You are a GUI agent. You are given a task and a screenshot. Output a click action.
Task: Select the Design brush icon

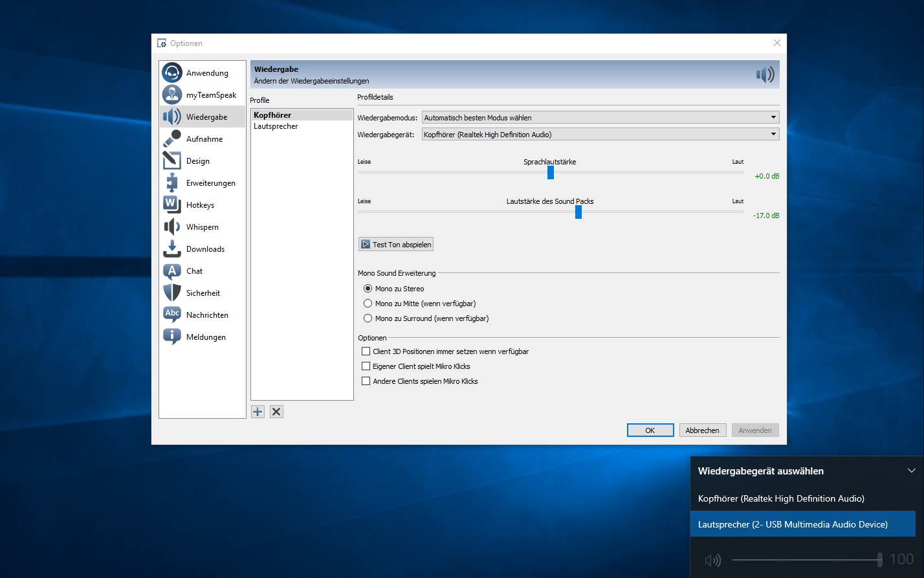click(x=171, y=161)
